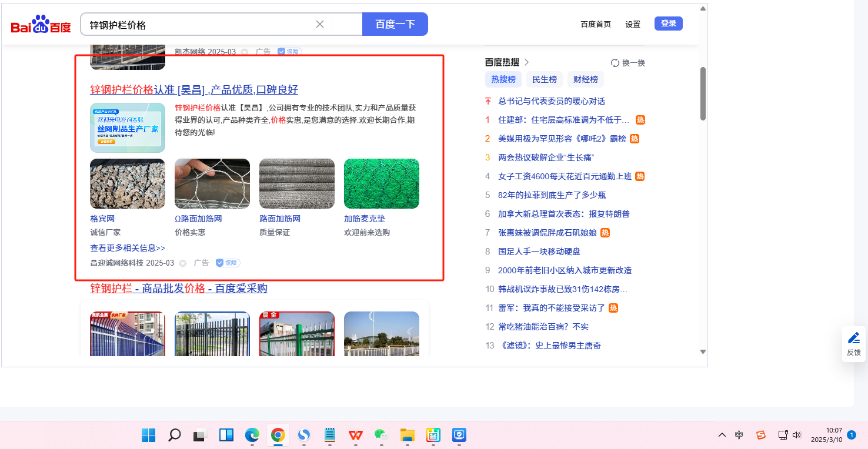The height and width of the screenshot is (449, 868).
Task: Click the scrollbar down arrow
Action: point(703,351)
